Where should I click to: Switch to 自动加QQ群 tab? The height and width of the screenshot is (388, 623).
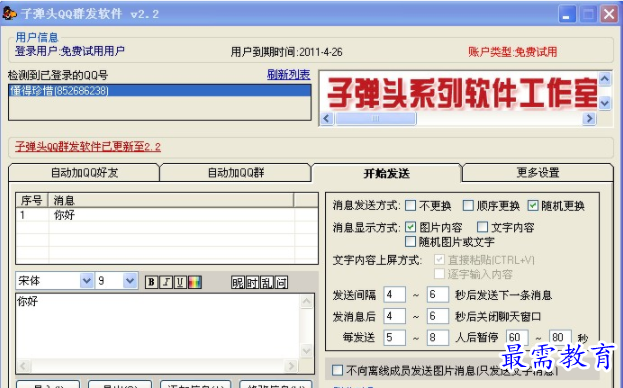point(236,173)
